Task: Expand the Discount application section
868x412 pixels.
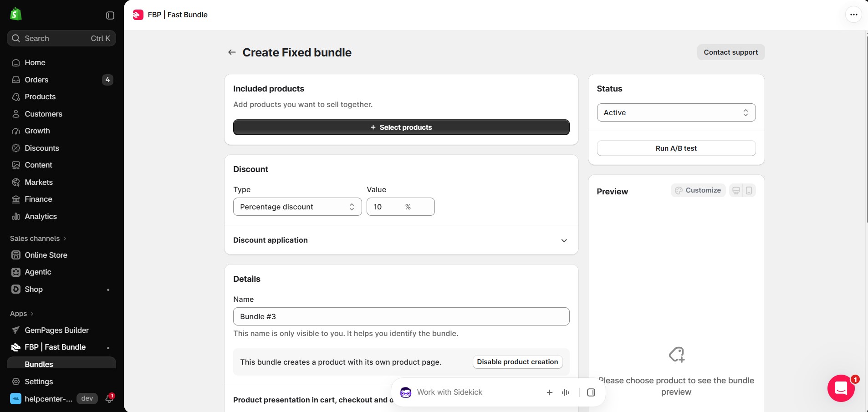Action: [401, 240]
